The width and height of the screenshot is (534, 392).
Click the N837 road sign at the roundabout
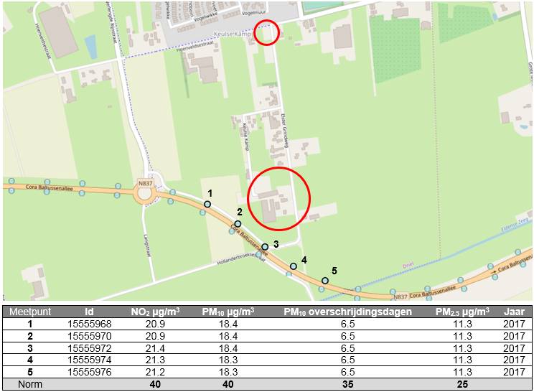pos(146,183)
